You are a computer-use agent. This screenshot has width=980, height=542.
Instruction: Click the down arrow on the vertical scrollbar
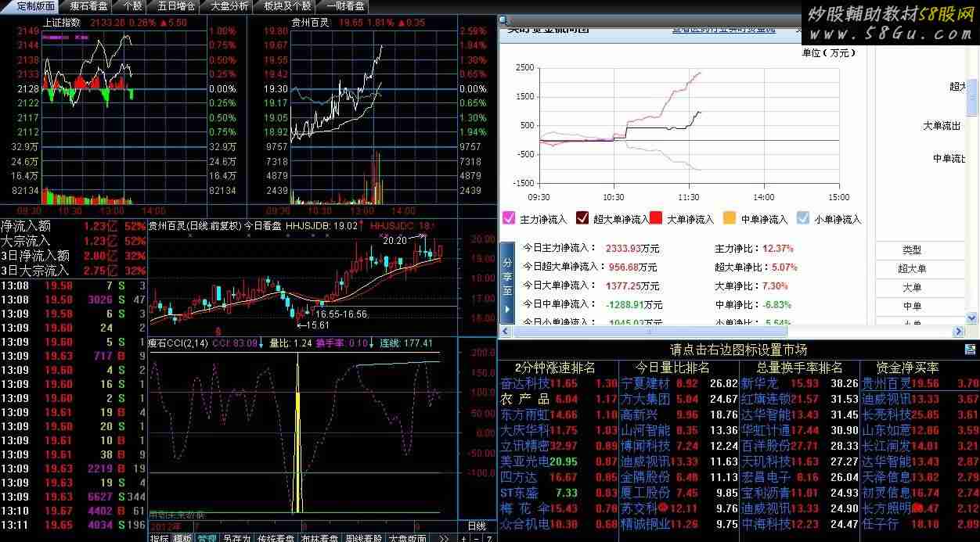click(x=972, y=317)
